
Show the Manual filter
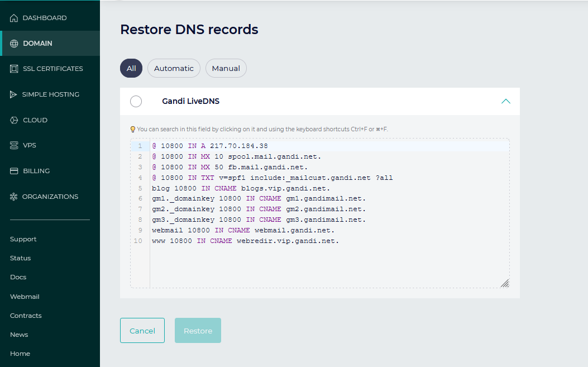pyautogui.click(x=226, y=68)
